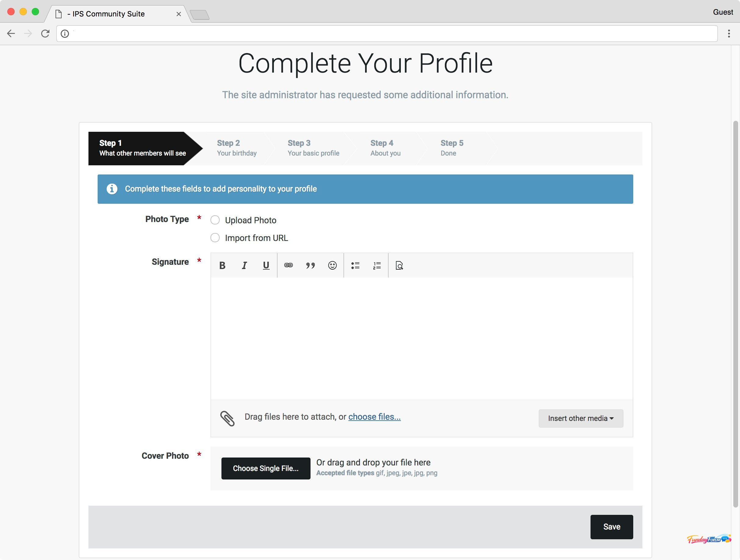Insert a quote block via quotation icon
The height and width of the screenshot is (560, 740).
[310, 266]
